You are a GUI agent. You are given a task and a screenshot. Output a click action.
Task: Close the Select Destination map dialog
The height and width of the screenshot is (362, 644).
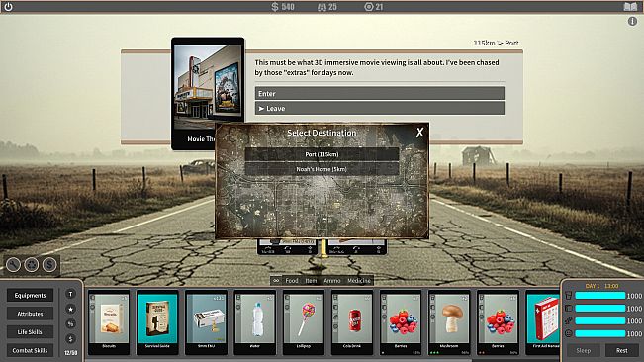click(419, 133)
